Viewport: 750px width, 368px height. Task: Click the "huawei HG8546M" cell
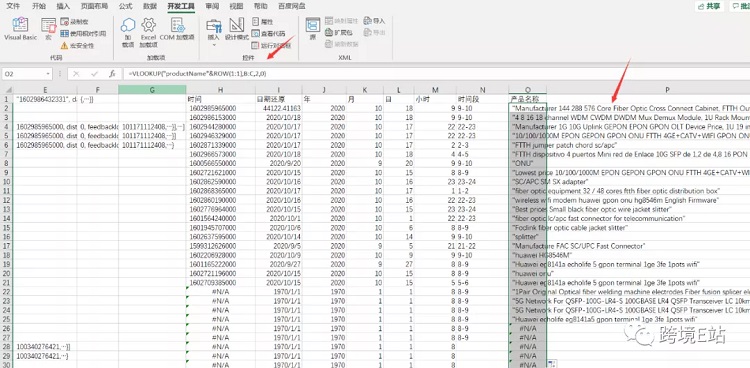pos(528,255)
